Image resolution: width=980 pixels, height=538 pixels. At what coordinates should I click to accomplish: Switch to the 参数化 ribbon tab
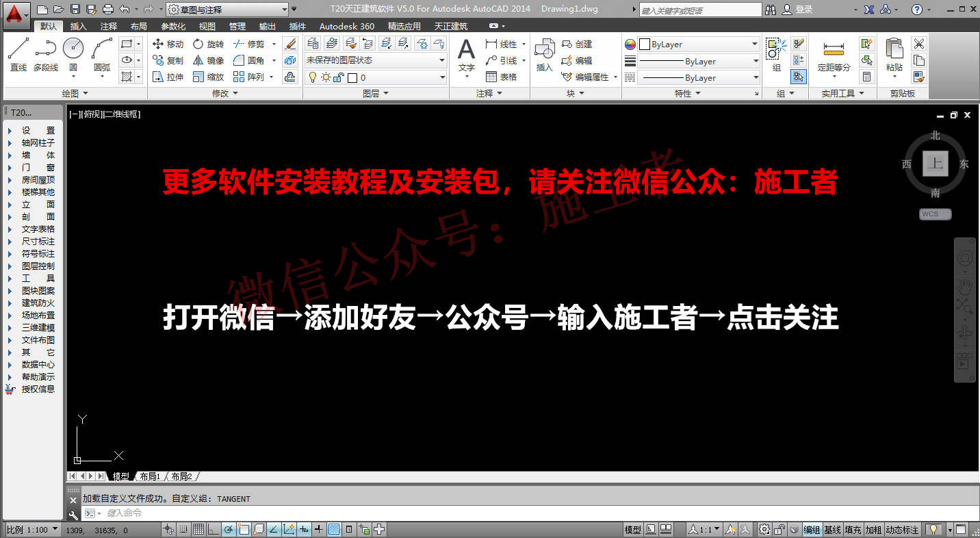click(173, 26)
